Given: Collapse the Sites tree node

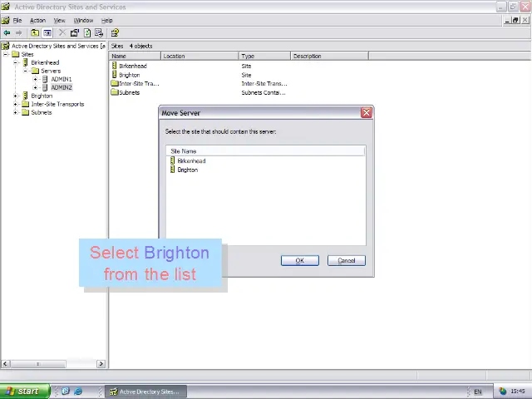Looking at the screenshot, I should point(6,54).
